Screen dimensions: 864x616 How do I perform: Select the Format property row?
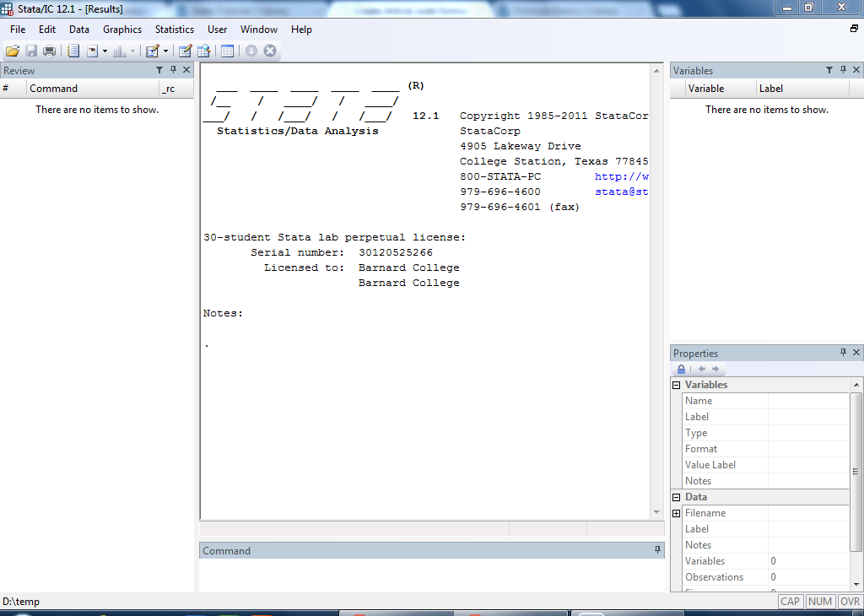(766, 449)
